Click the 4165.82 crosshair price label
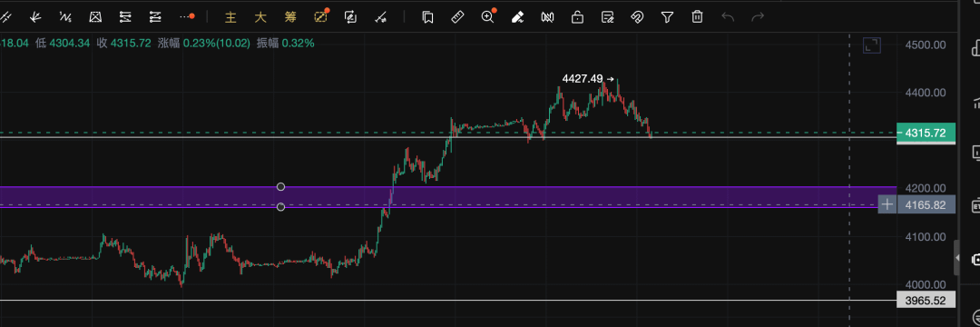Screen dimensions: 980x327 tap(926, 204)
